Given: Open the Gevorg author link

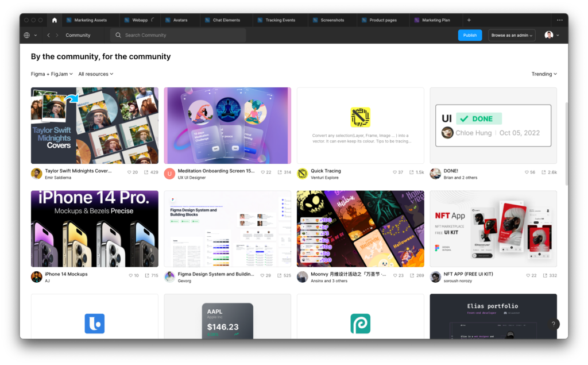Looking at the screenshot, I should 184,281.
